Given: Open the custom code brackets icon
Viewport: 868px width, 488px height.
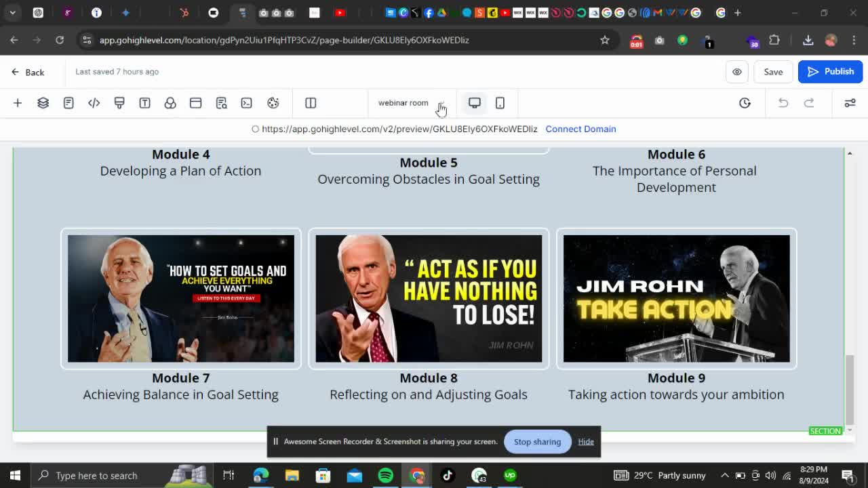Looking at the screenshot, I should tap(94, 103).
